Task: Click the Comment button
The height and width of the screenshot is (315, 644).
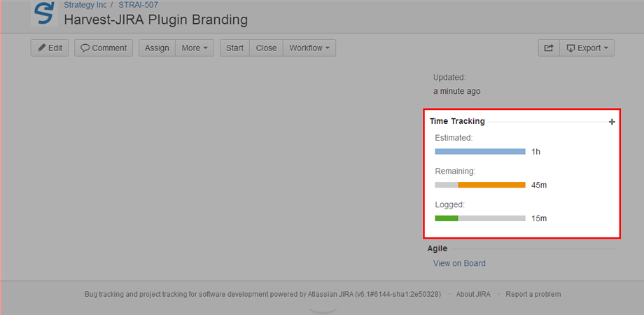Action: tap(104, 48)
